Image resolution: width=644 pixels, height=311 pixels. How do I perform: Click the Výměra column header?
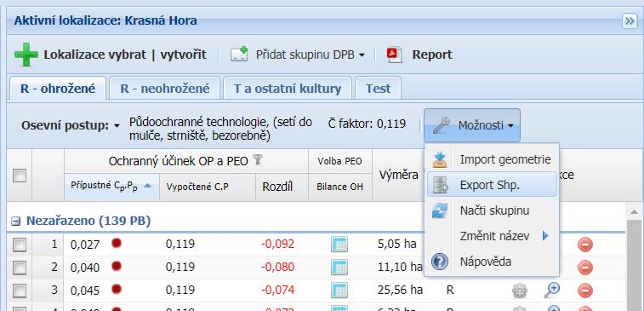pos(398,176)
